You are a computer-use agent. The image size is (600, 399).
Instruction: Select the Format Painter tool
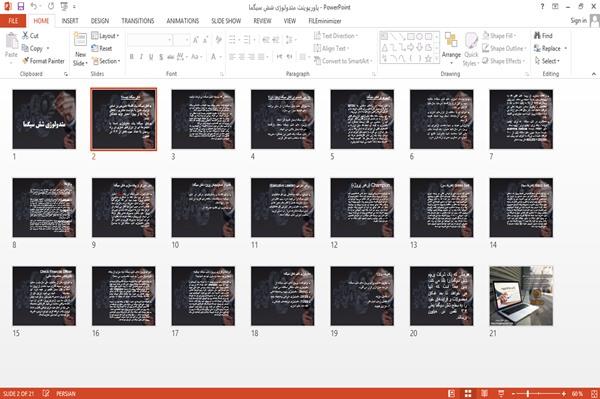coord(43,61)
